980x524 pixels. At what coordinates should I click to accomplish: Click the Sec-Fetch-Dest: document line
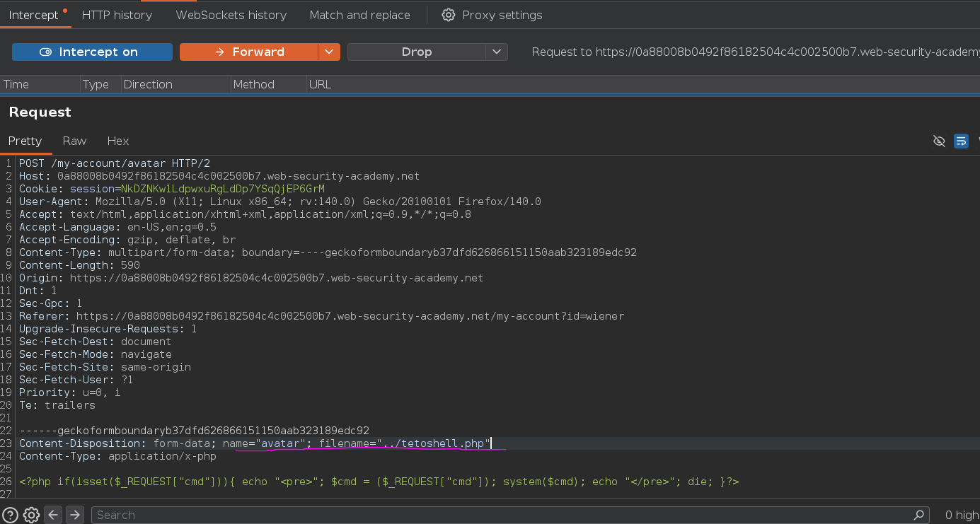(95, 342)
